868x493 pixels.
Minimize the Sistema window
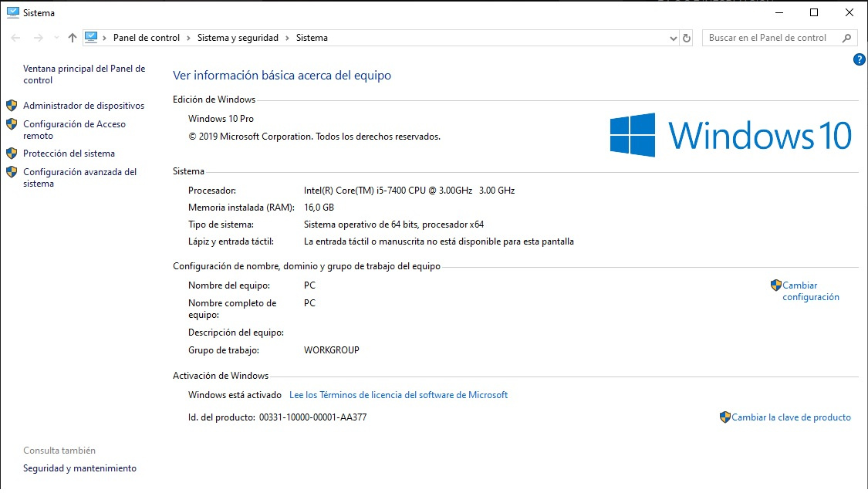click(778, 12)
